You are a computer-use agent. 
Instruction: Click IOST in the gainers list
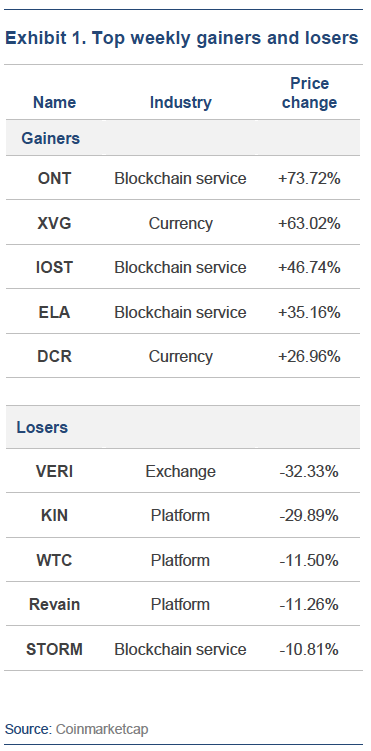click(54, 267)
